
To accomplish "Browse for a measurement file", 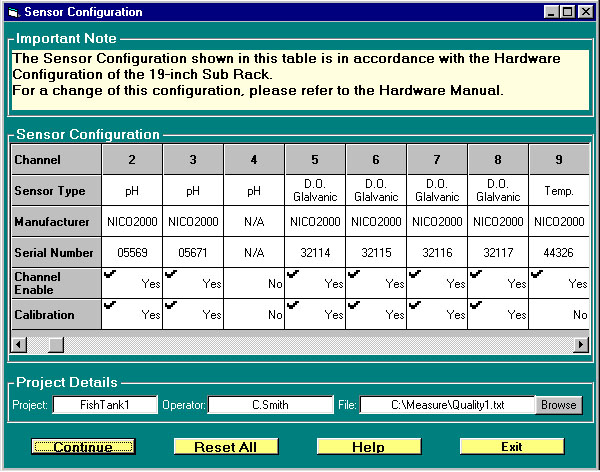I will click(558, 405).
